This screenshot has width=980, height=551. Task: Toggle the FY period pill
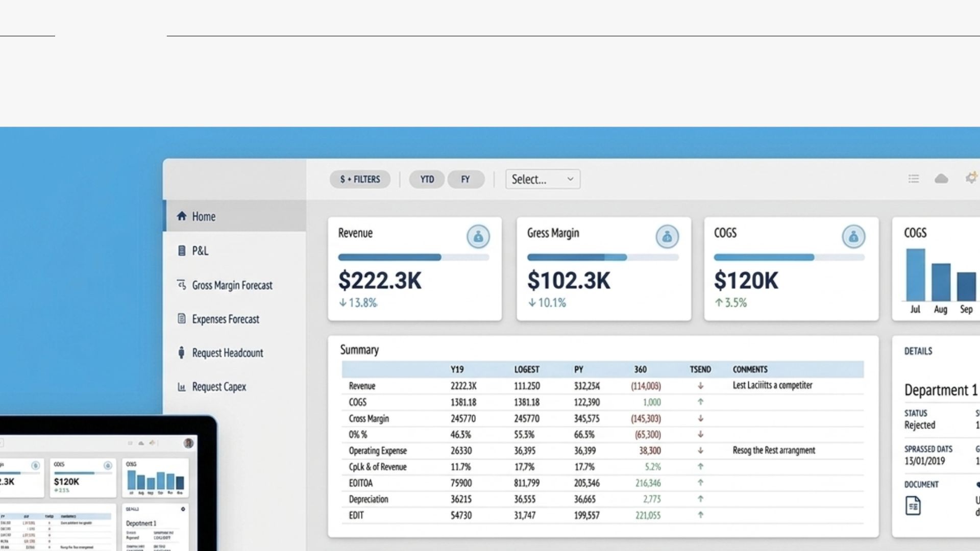[465, 180]
